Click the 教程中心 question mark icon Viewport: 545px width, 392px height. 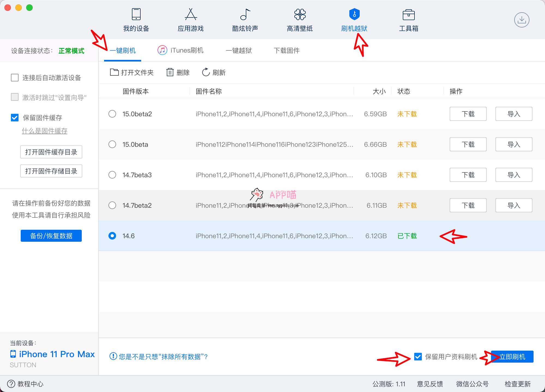click(x=11, y=384)
